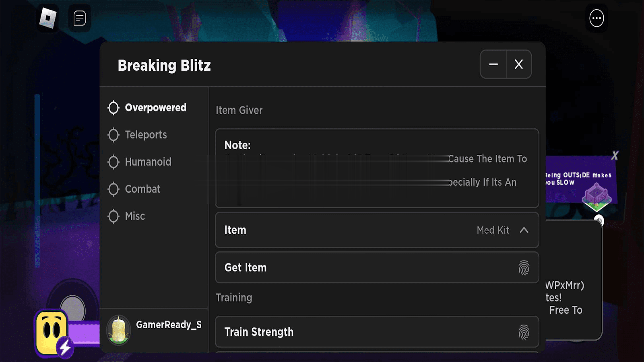The width and height of the screenshot is (644, 362).
Task: Click the yellow character lightning badge
Action: tap(65, 347)
